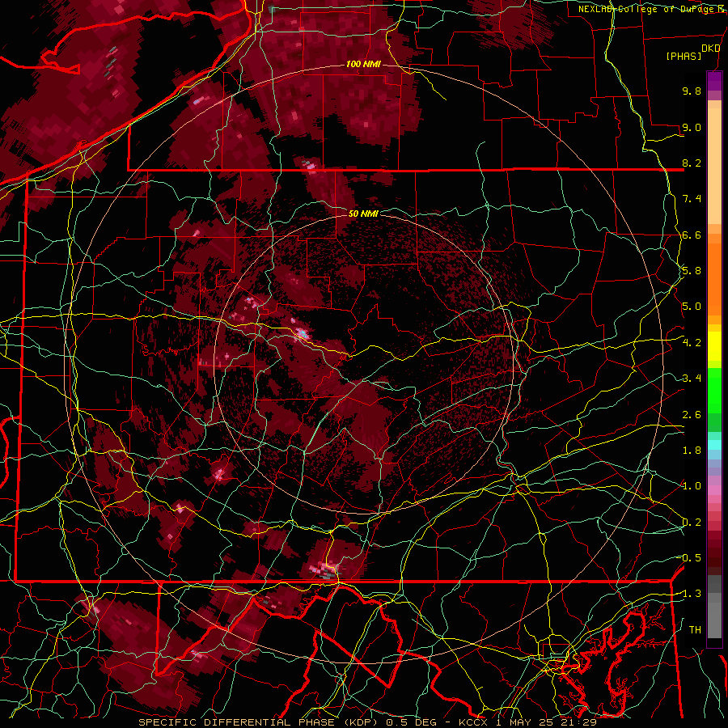Click the 2.6 value on the scale

[692, 415]
